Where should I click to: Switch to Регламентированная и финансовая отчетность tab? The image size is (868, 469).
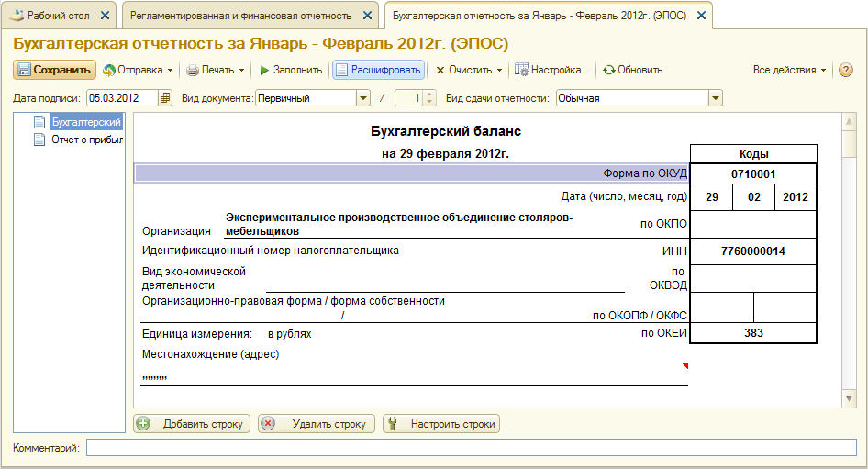point(240,16)
